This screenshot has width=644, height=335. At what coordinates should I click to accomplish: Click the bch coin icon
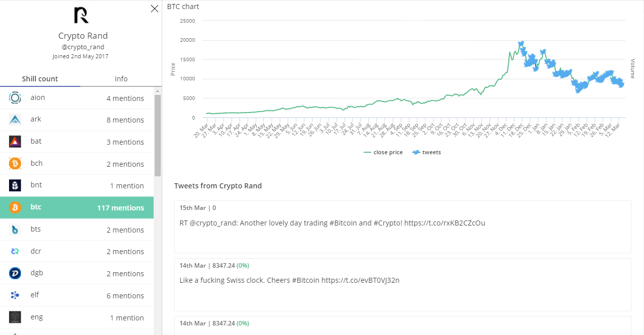15,164
